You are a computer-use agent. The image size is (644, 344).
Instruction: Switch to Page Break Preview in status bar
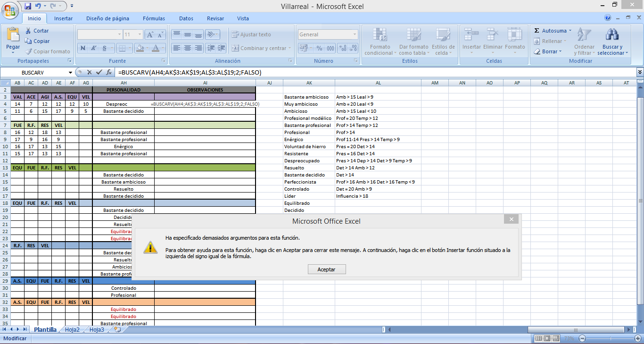coord(556,338)
